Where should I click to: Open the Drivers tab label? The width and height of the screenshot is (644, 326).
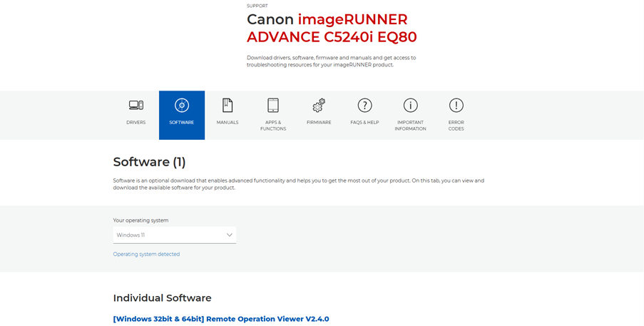[x=136, y=123]
